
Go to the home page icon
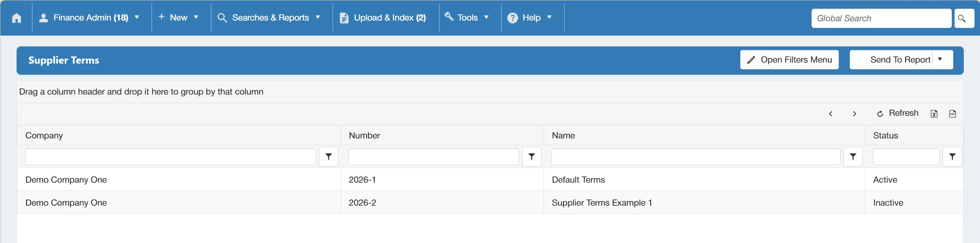click(x=16, y=18)
